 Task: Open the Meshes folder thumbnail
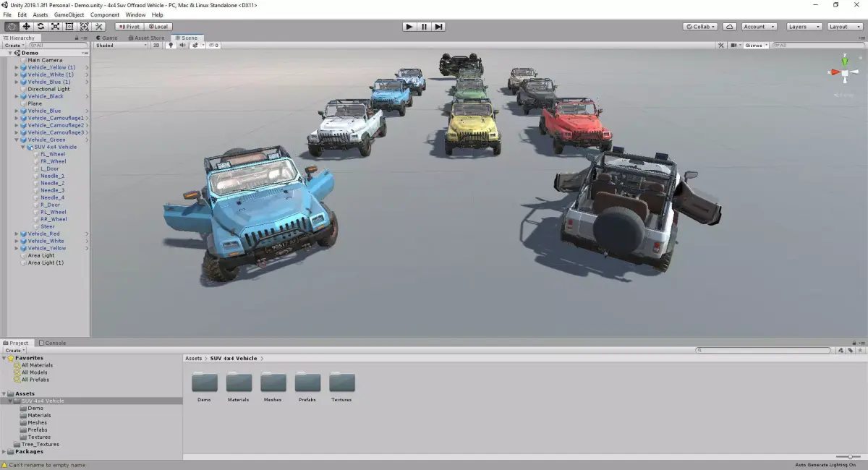(273, 383)
